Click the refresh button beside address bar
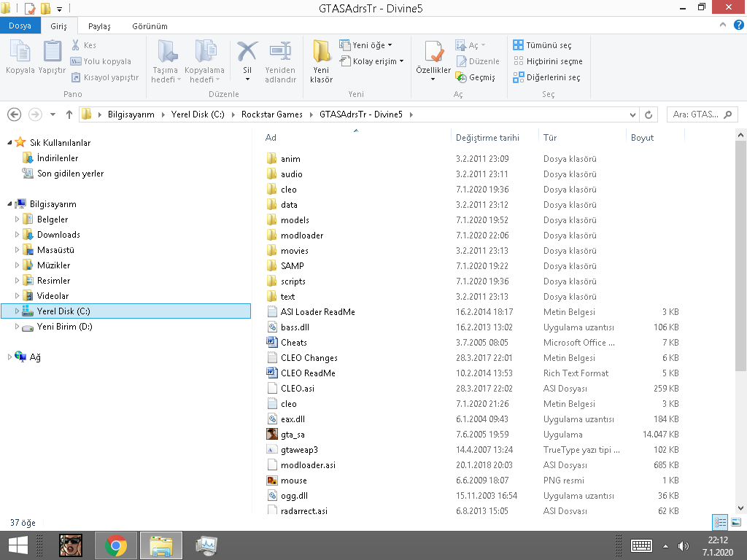 pos(649,114)
